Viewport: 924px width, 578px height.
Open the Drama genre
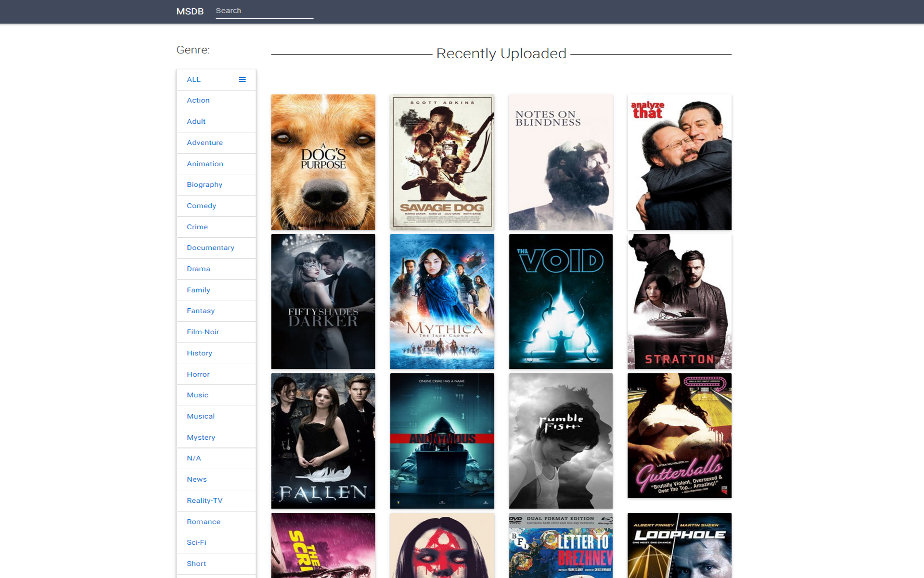[216, 269]
